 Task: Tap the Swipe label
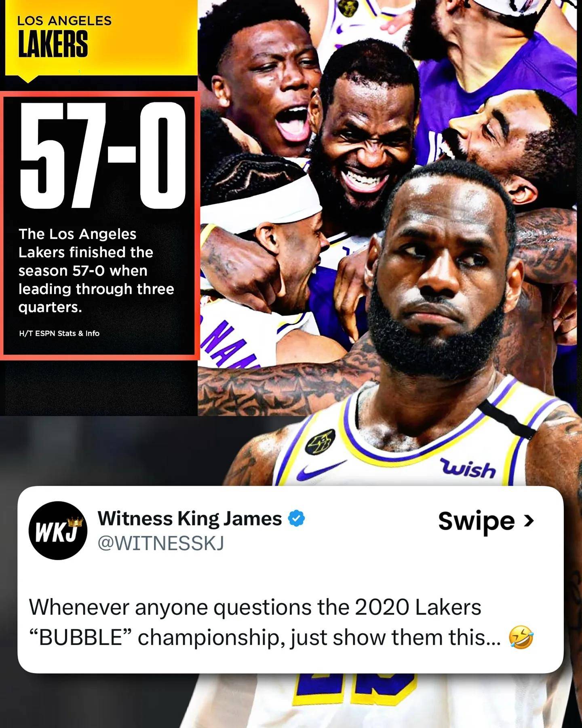coord(477,522)
